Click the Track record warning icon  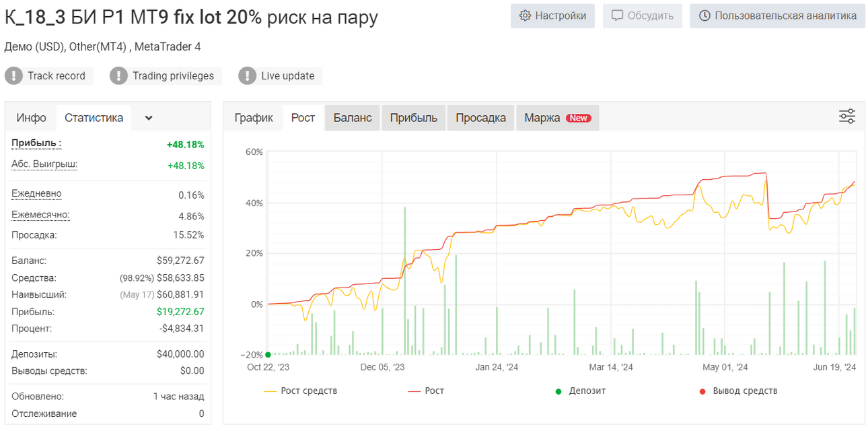[14, 75]
